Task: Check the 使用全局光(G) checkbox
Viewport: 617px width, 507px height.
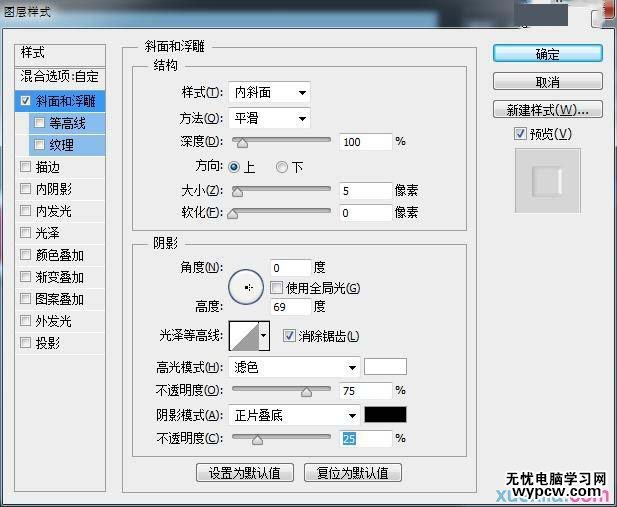Action: click(277, 288)
